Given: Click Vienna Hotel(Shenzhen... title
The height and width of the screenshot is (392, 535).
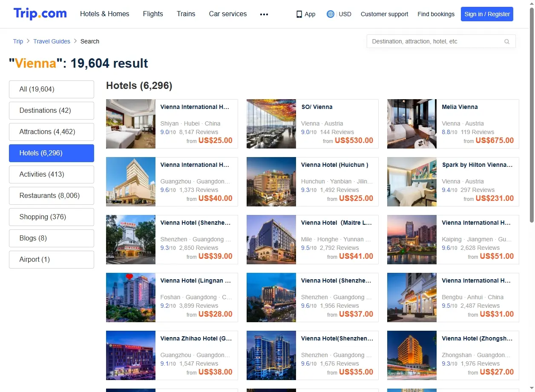Looking at the screenshot, I should [337, 339].
